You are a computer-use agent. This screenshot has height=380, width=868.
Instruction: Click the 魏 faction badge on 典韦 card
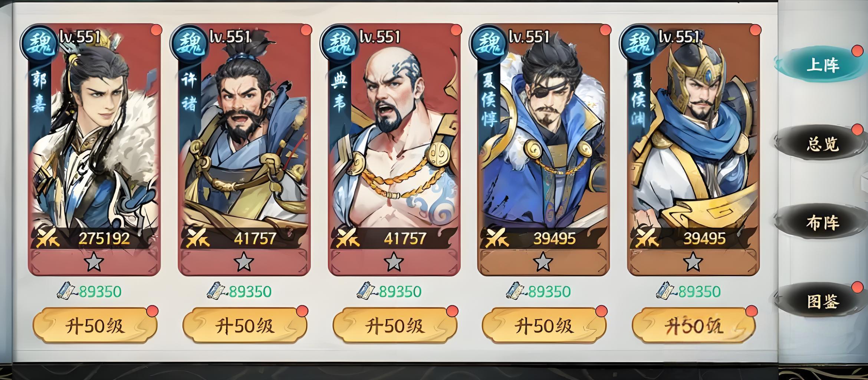pyautogui.click(x=338, y=43)
